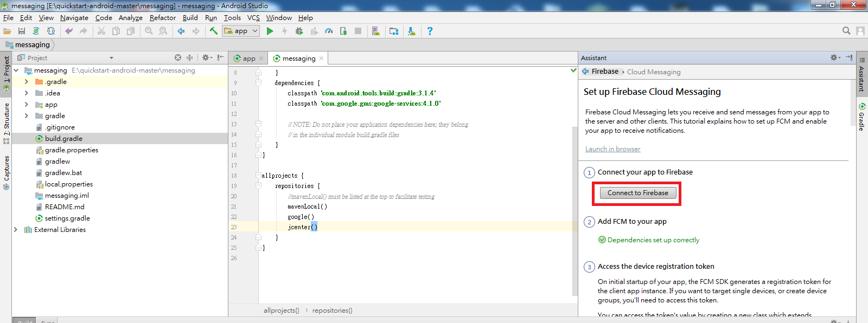This screenshot has height=323, width=868.
Task: Switch to the app editor tab
Action: pos(248,59)
